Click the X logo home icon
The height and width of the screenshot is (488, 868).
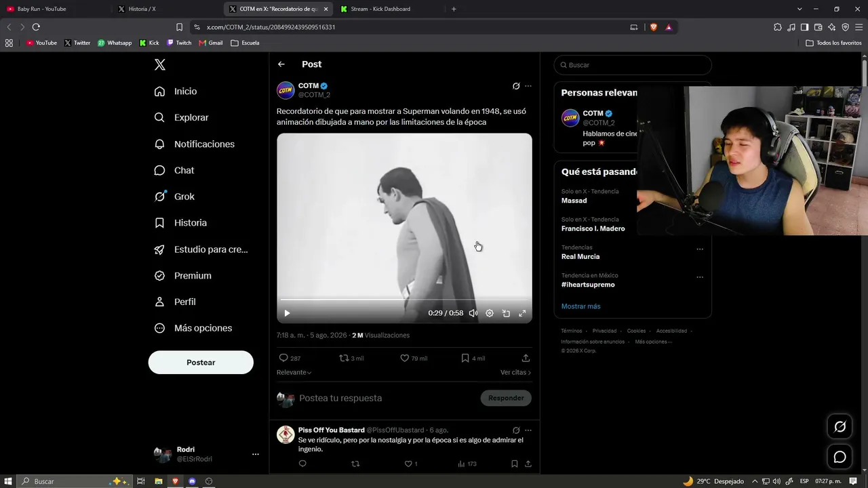point(160,65)
